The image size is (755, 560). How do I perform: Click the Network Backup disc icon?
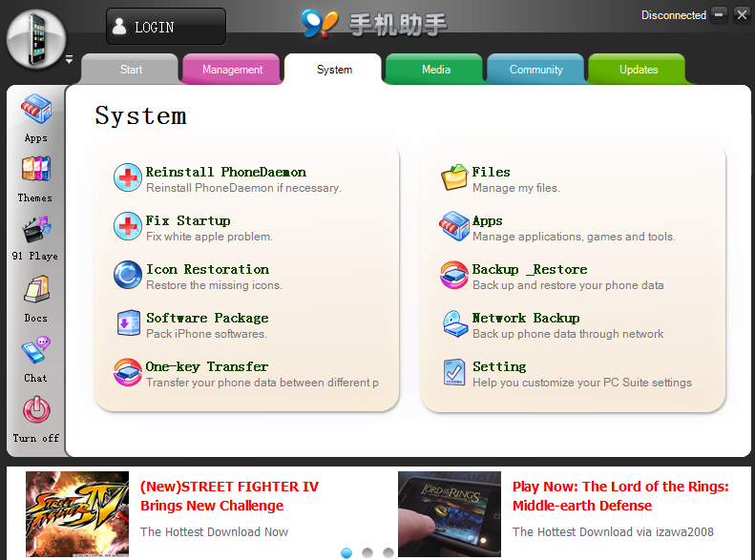(455, 323)
